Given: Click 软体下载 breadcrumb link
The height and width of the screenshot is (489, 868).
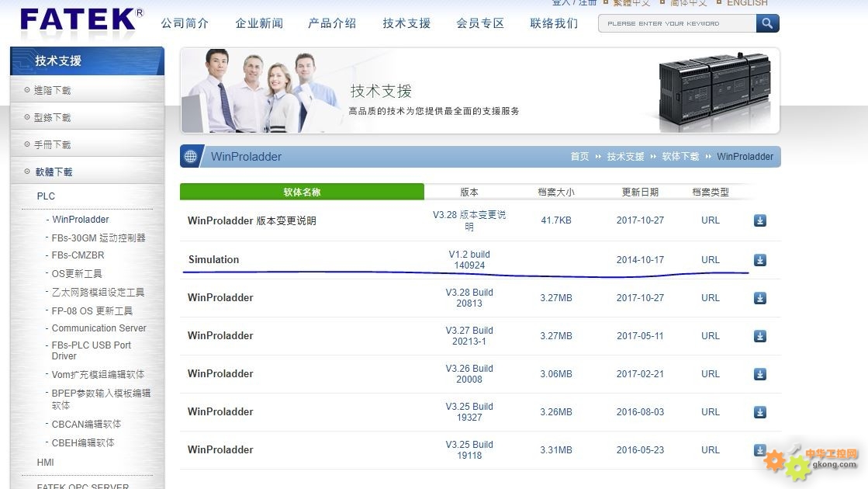Looking at the screenshot, I should 680,157.
